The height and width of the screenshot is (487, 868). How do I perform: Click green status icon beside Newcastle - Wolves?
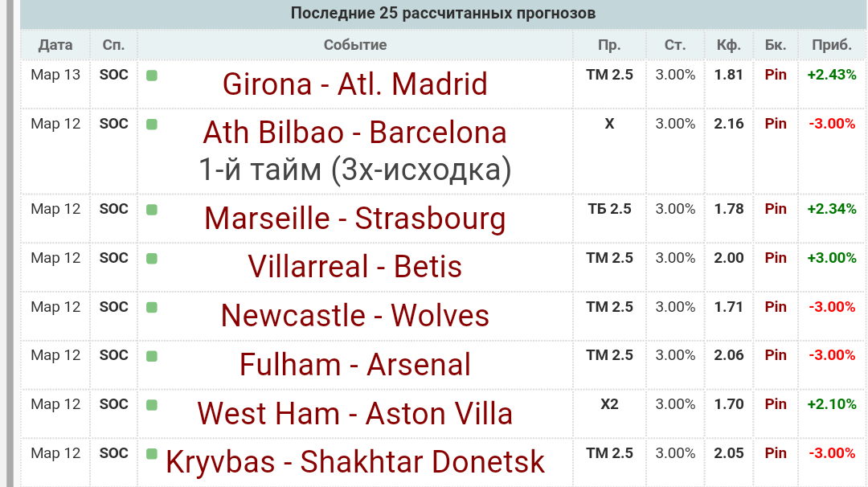point(152,308)
